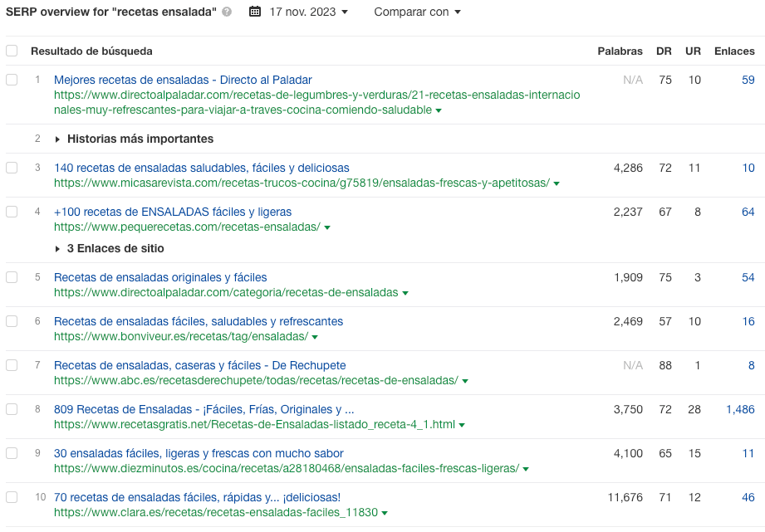Check the recetasgratis.net result row

(12, 407)
